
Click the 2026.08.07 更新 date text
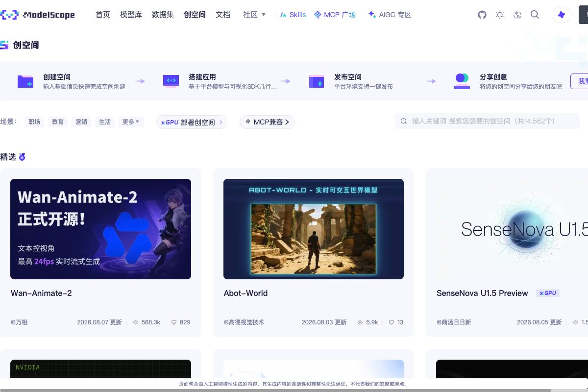99,322
